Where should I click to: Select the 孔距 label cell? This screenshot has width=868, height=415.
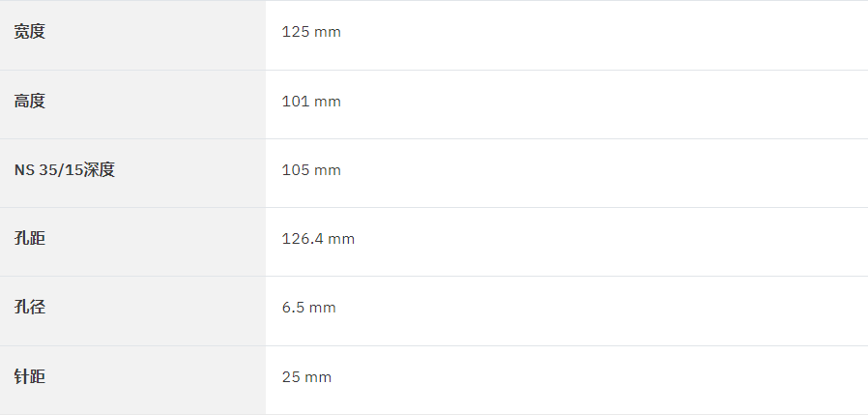click(x=132, y=242)
